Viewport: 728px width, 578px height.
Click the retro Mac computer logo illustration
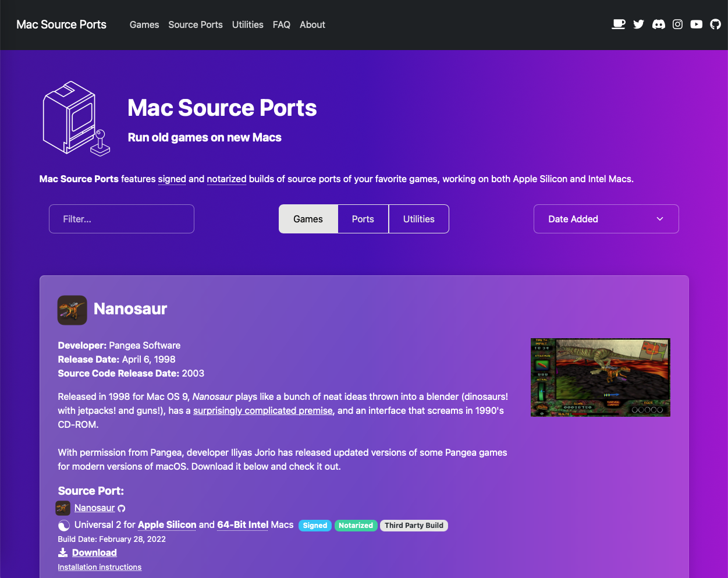click(76, 119)
